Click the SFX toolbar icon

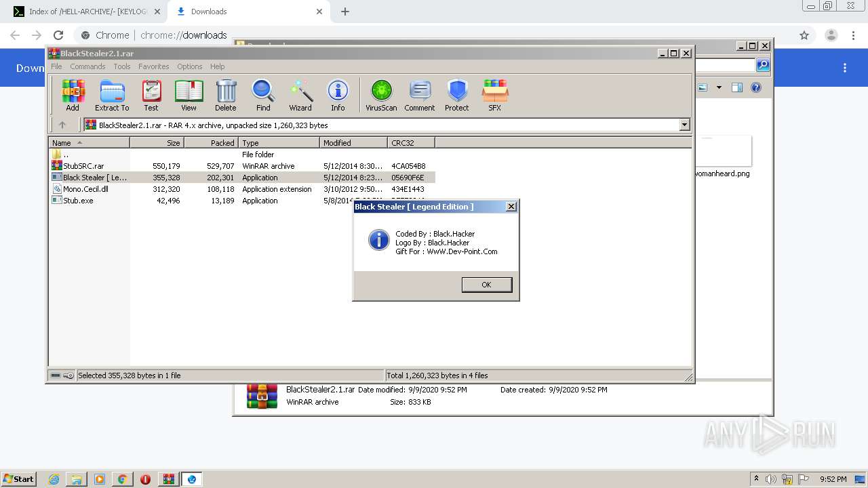495,95
